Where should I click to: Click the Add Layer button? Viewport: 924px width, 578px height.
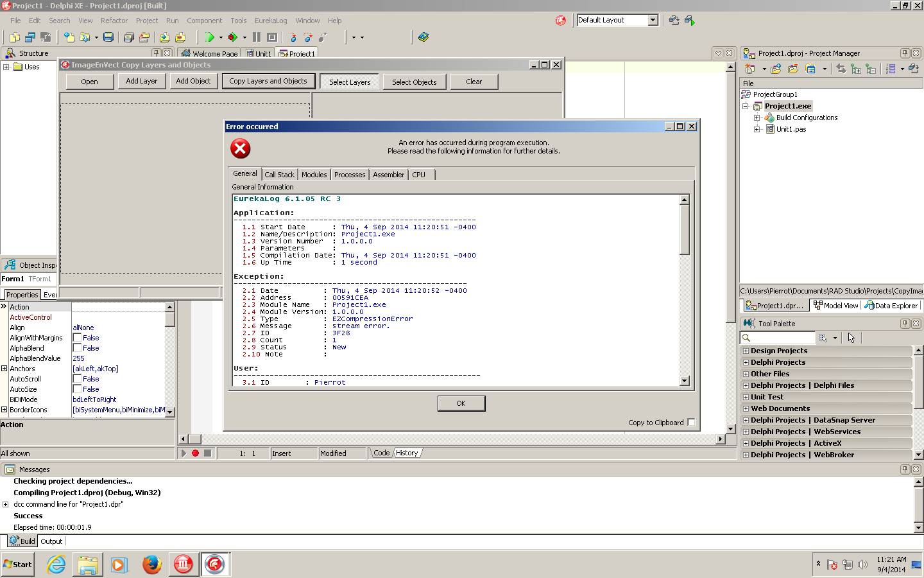141,81
